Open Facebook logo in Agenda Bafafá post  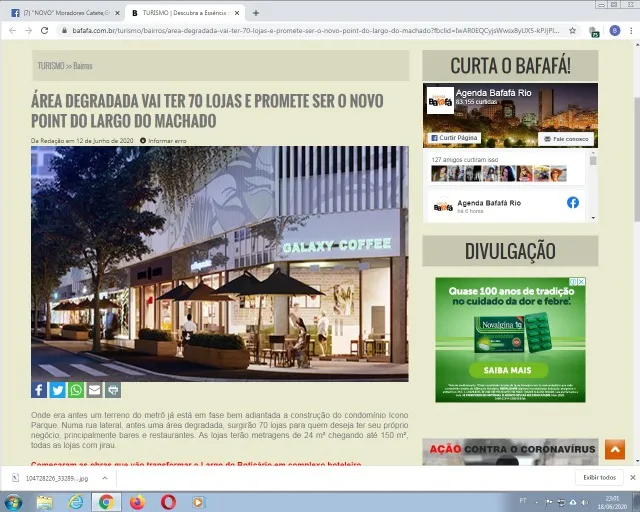(x=573, y=203)
